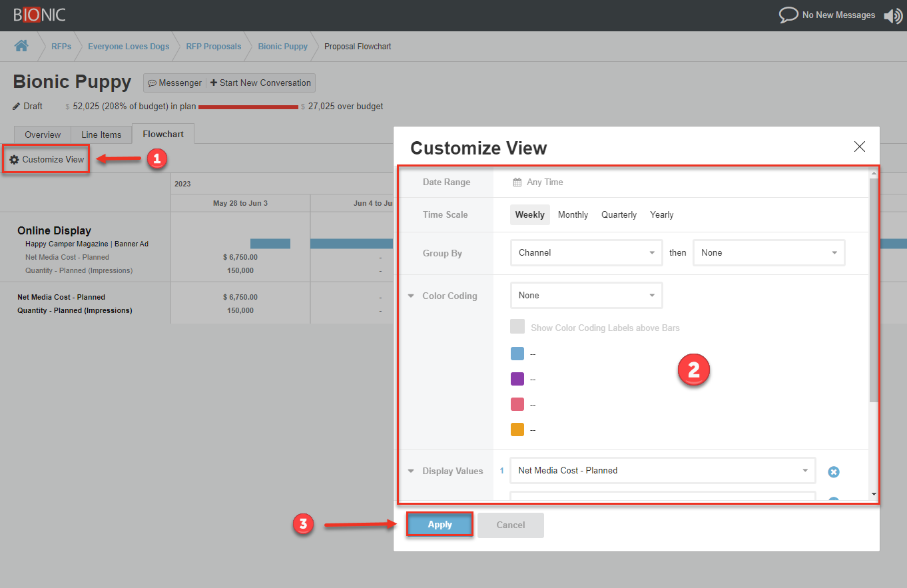This screenshot has height=588, width=907.
Task: Open the Color Coding None dropdown
Action: tap(586, 296)
